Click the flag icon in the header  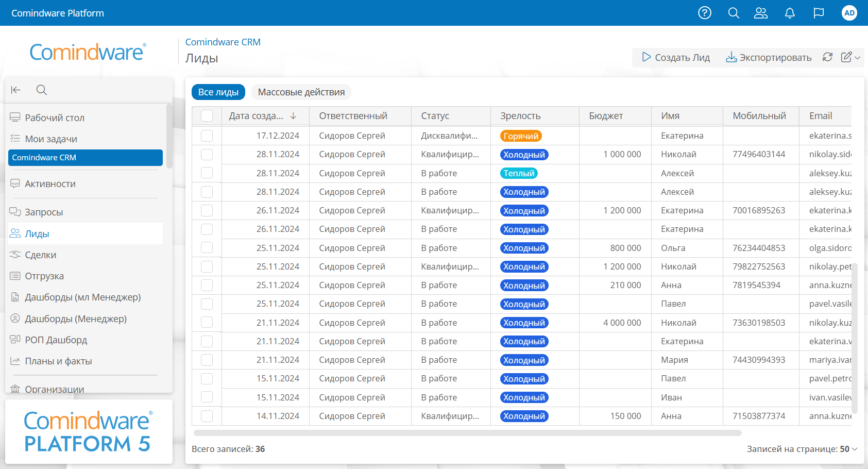(819, 13)
